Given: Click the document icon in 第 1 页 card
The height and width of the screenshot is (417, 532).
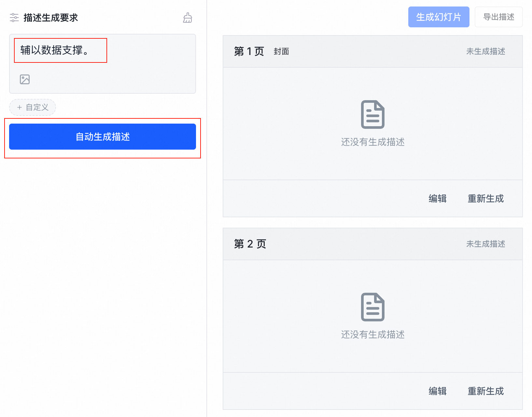Looking at the screenshot, I should pyautogui.click(x=373, y=114).
